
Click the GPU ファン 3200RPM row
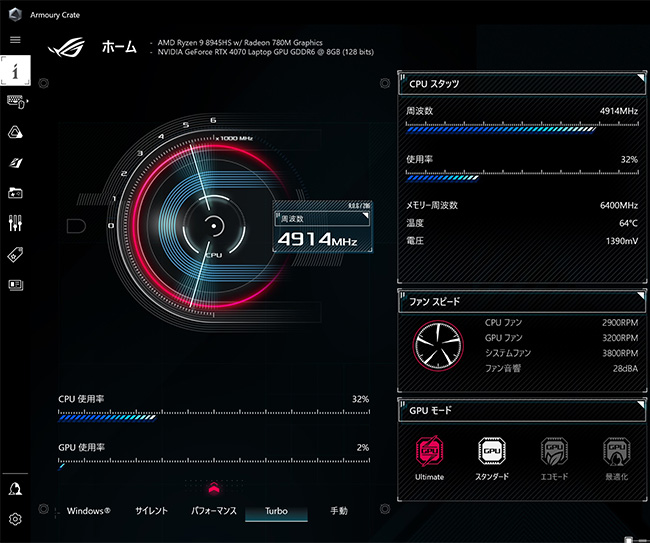pyautogui.click(x=561, y=338)
